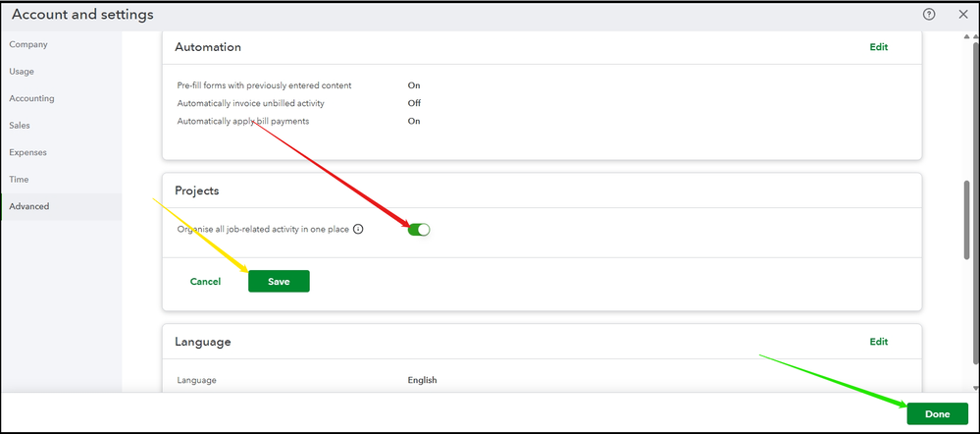Turn off the Projects toggle switch

pyautogui.click(x=419, y=230)
